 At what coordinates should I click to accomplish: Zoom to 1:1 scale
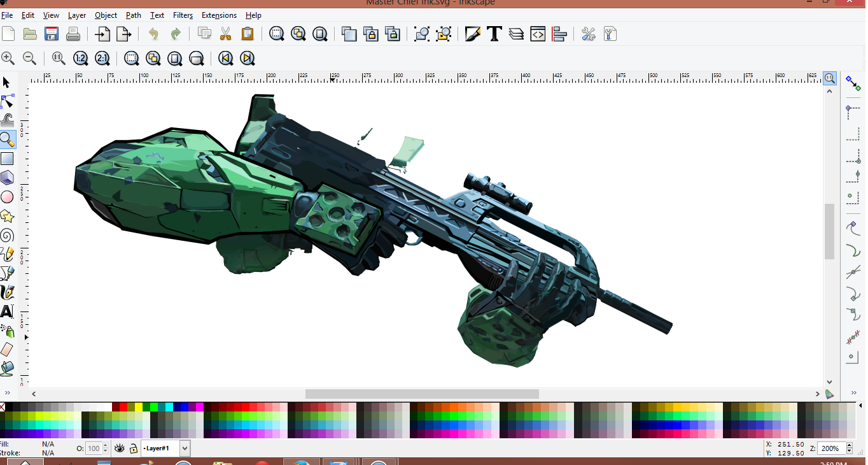pyautogui.click(x=59, y=59)
